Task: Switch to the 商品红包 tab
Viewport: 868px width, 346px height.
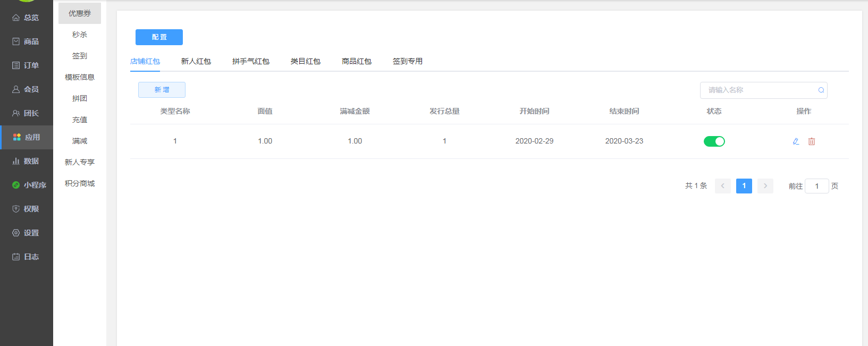Action: click(356, 62)
